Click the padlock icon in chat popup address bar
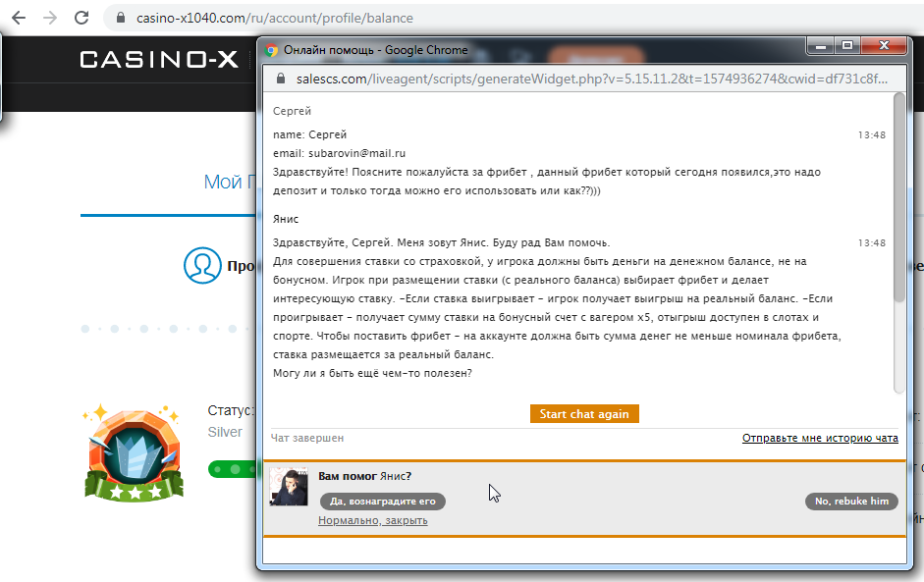924x582 pixels. click(281, 79)
